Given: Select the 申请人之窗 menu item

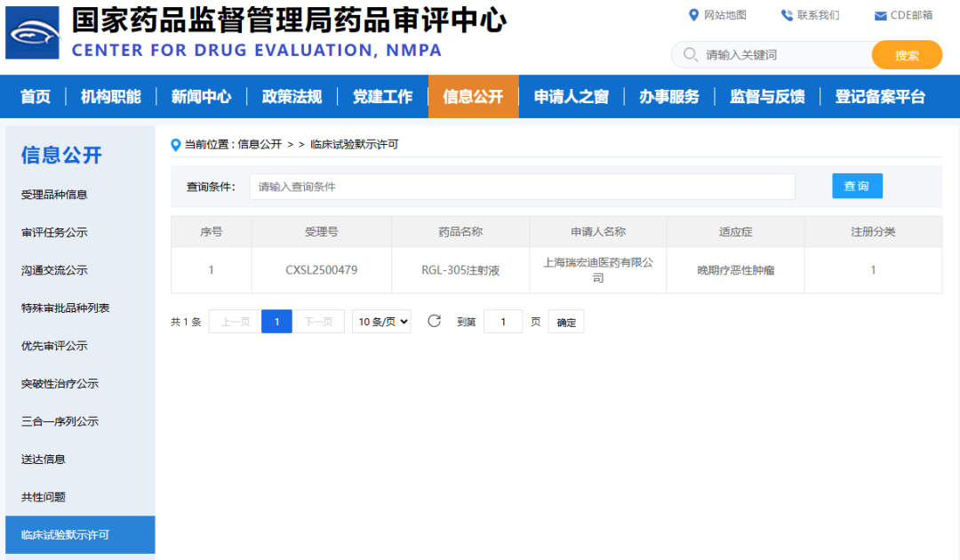Looking at the screenshot, I should click(572, 97).
